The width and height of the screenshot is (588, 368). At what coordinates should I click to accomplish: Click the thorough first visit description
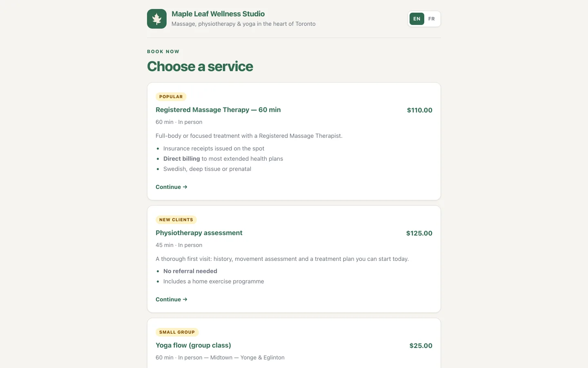tap(282, 259)
